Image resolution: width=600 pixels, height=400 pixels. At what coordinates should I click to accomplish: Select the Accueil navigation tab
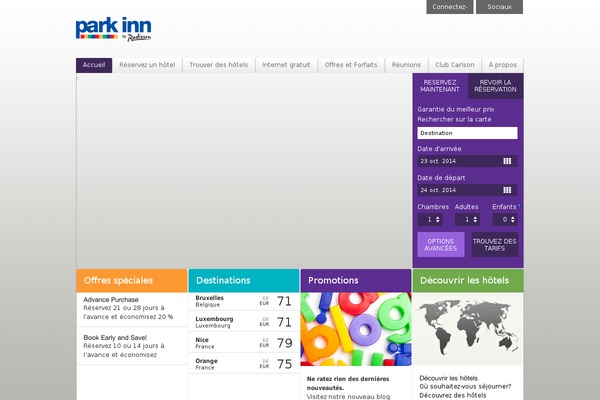click(94, 65)
